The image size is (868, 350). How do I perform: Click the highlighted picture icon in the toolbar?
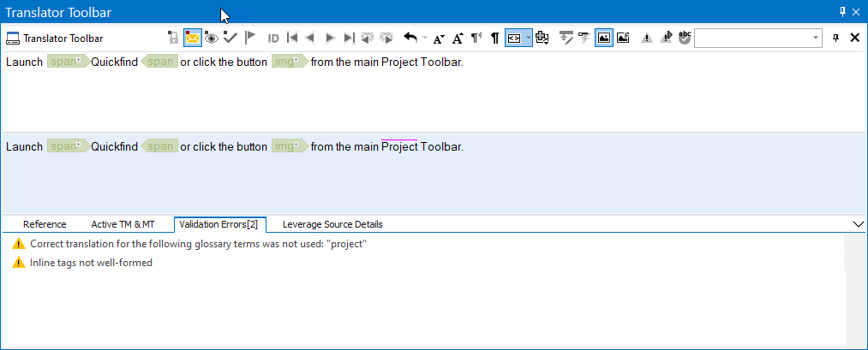point(604,38)
